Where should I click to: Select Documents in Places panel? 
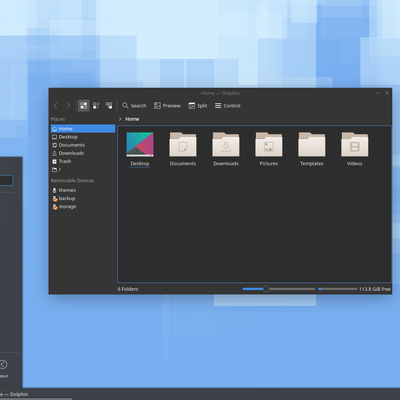(x=83, y=145)
